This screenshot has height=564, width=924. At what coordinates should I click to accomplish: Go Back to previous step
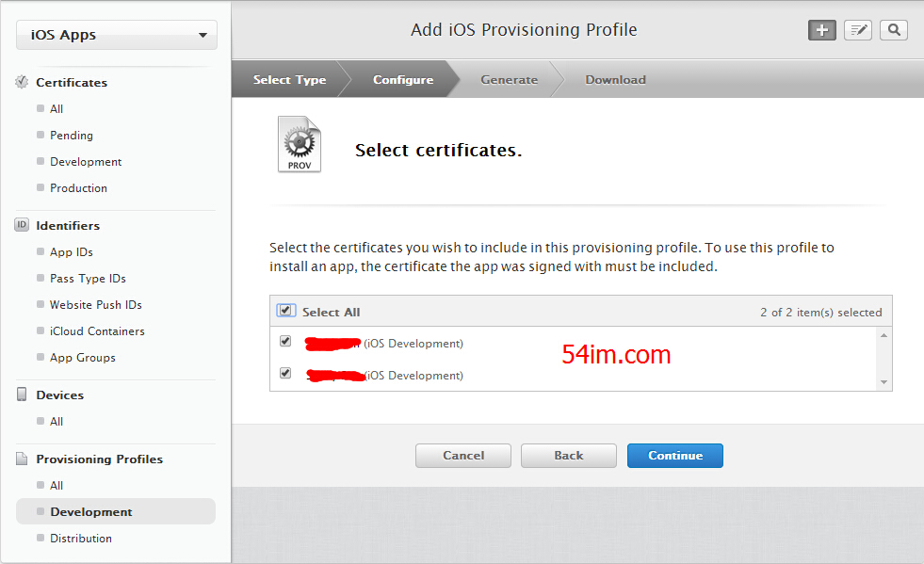point(569,456)
